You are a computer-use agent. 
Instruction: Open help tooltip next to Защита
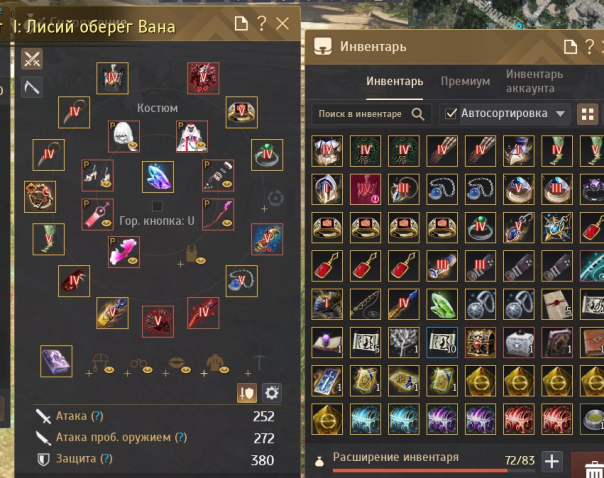pos(106,458)
